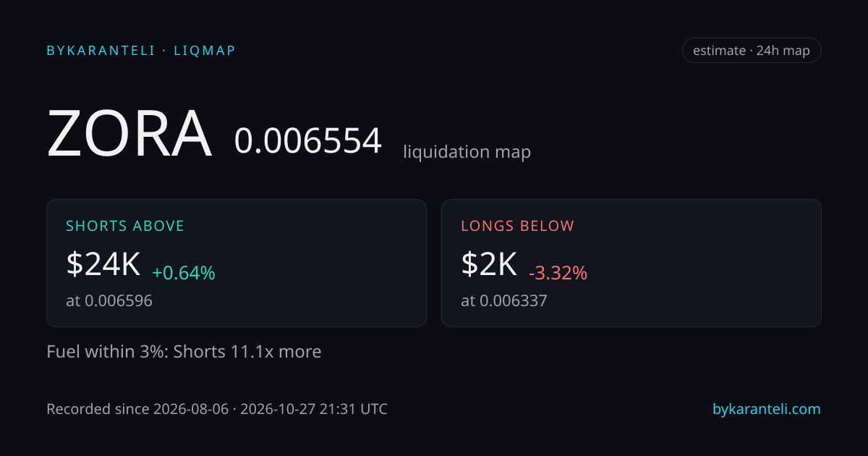
Task: Click the -3.32% red percentage
Action: coord(558,273)
